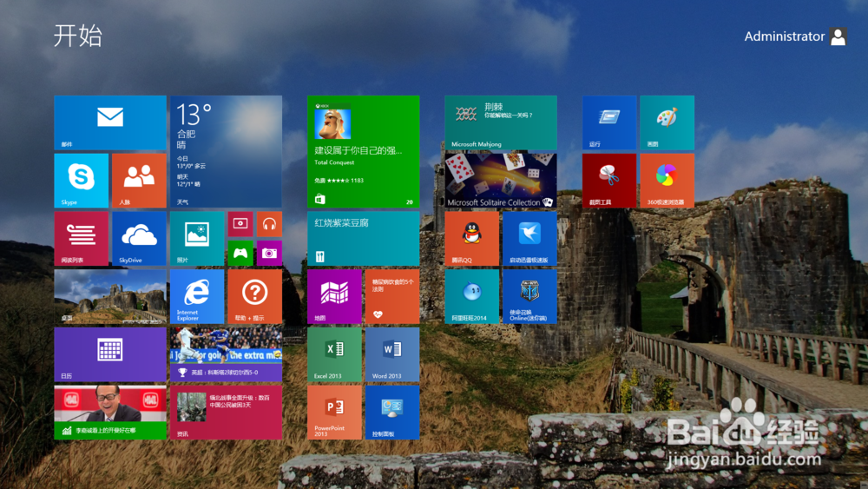
Task: Open the Control Panel tile
Action: 392,412
